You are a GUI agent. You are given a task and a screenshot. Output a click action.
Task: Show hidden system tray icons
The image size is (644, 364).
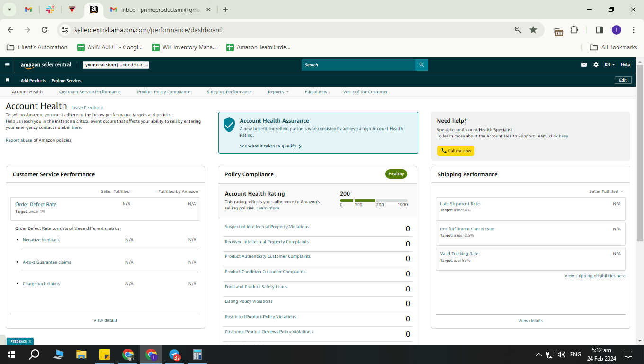click(538, 355)
